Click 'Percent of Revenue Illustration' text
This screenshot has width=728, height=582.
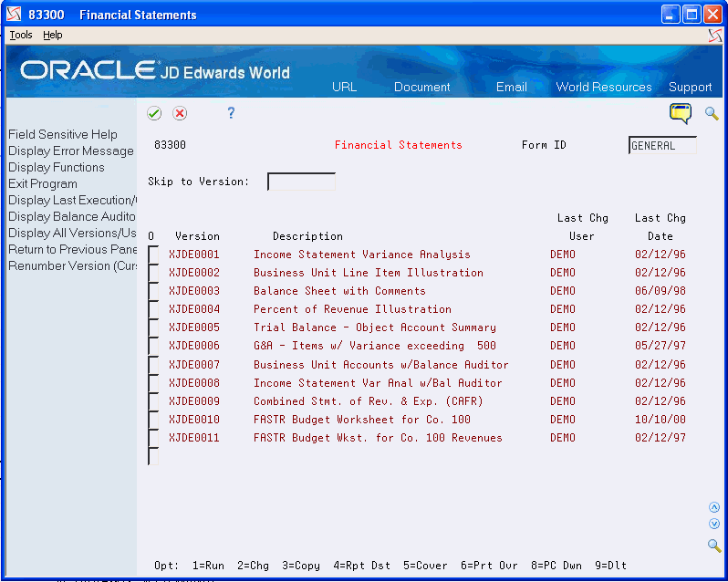point(352,309)
